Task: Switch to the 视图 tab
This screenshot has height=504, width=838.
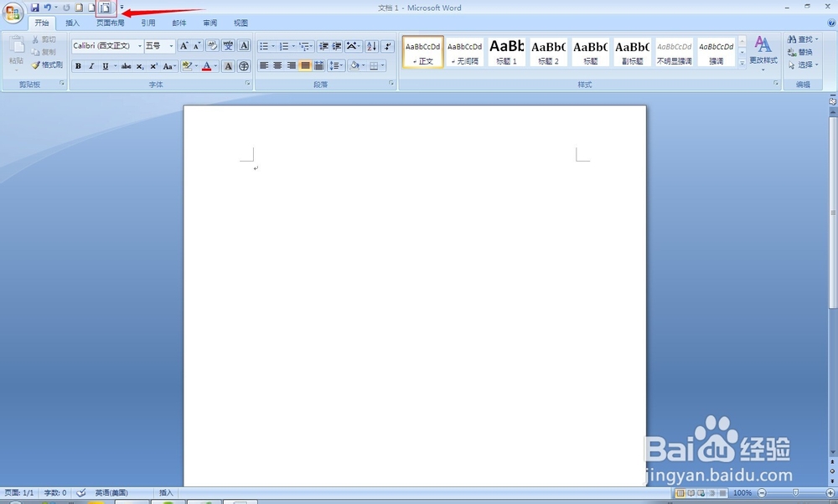Action: [241, 23]
